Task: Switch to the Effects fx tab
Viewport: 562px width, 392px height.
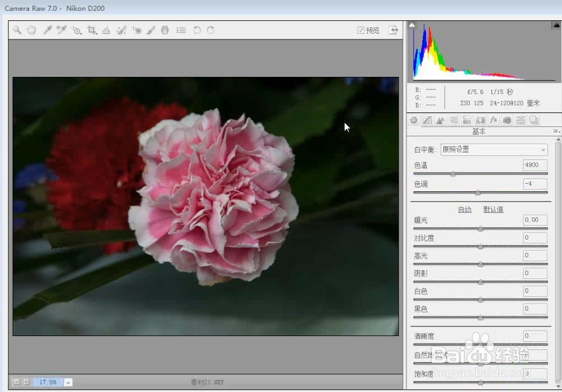Action: pos(493,120)
